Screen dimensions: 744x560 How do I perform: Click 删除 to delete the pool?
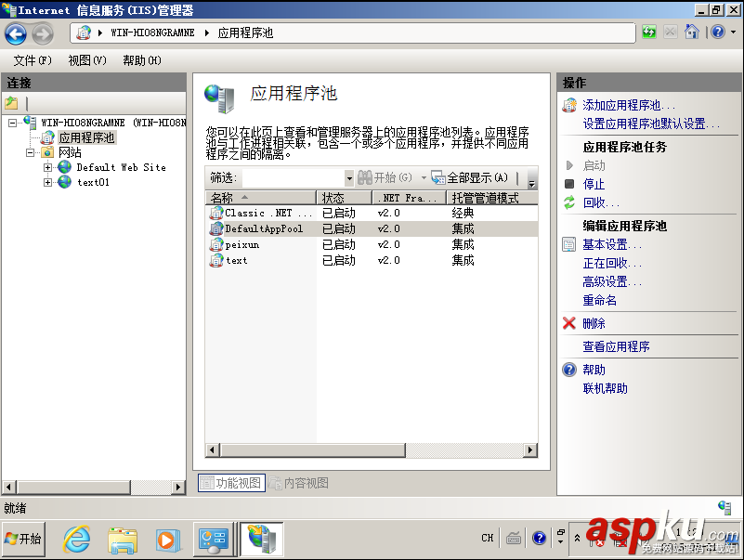coord(594,323)
